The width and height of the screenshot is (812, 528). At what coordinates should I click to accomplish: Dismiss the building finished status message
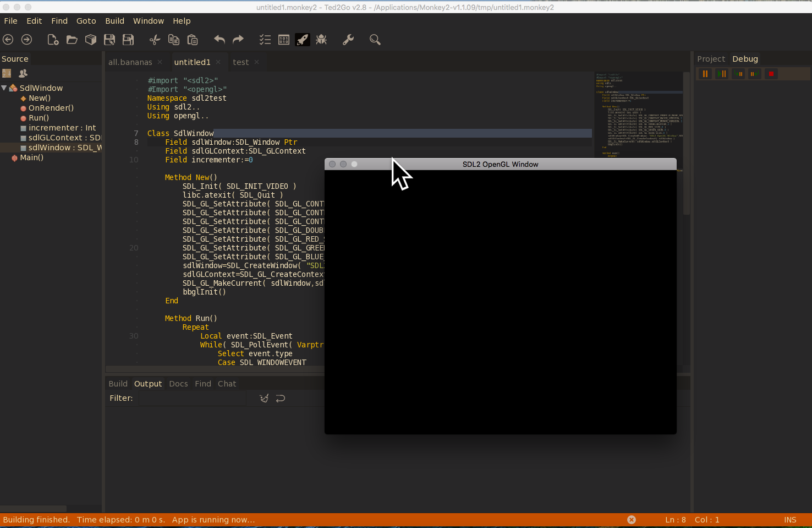(x=631, y=519)
